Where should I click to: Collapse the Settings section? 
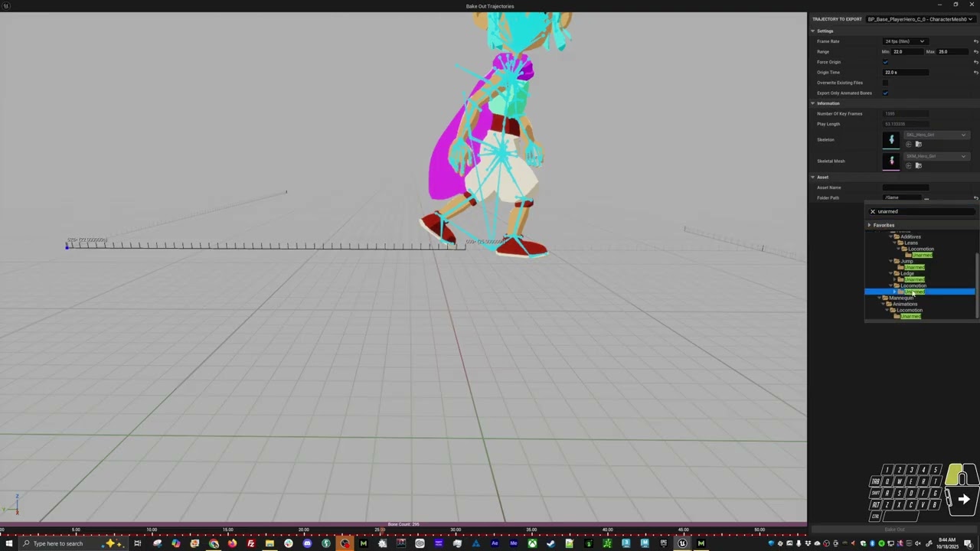[813, 31]
